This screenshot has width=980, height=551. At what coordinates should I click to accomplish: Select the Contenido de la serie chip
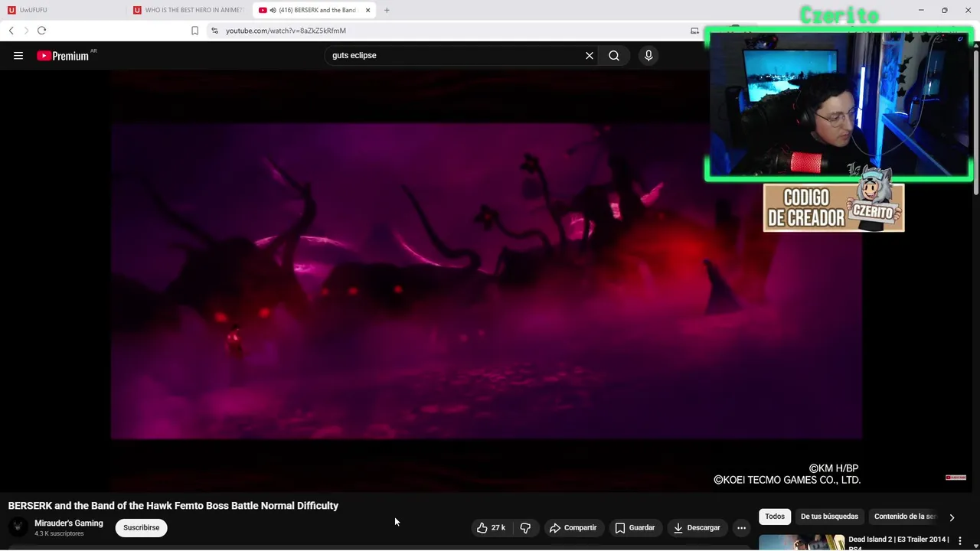click(x=905, y=517)
